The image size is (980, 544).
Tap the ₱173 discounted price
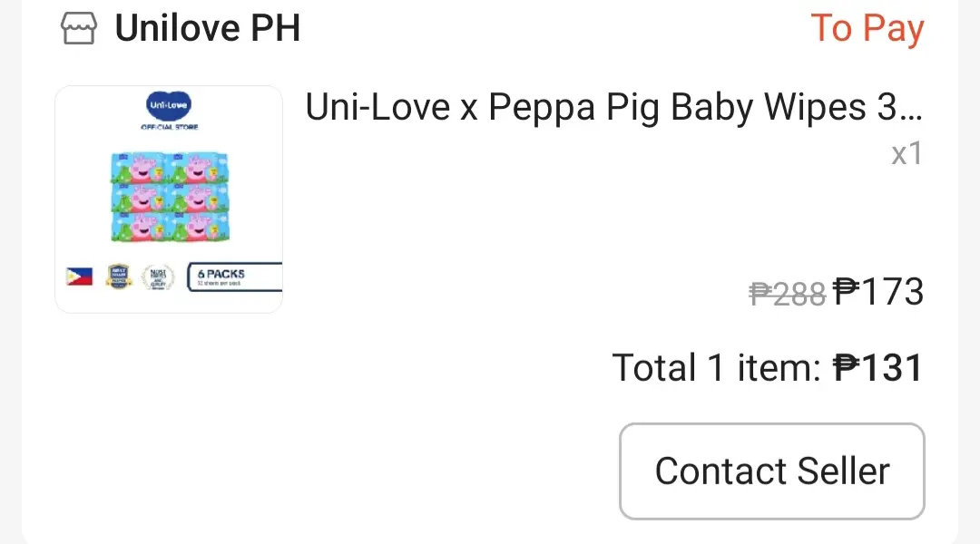click(878, 292)
